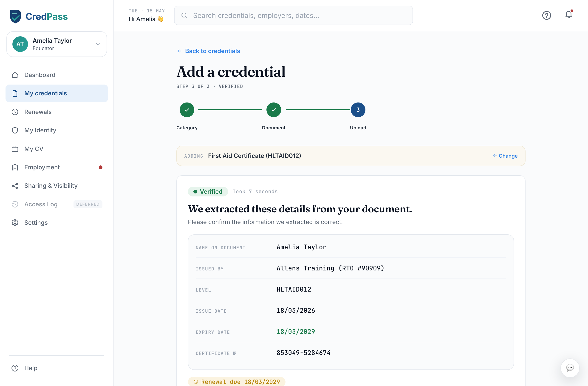Click Change to pick another credential
The width and height of the screenshot is (588, 386).
505,156
